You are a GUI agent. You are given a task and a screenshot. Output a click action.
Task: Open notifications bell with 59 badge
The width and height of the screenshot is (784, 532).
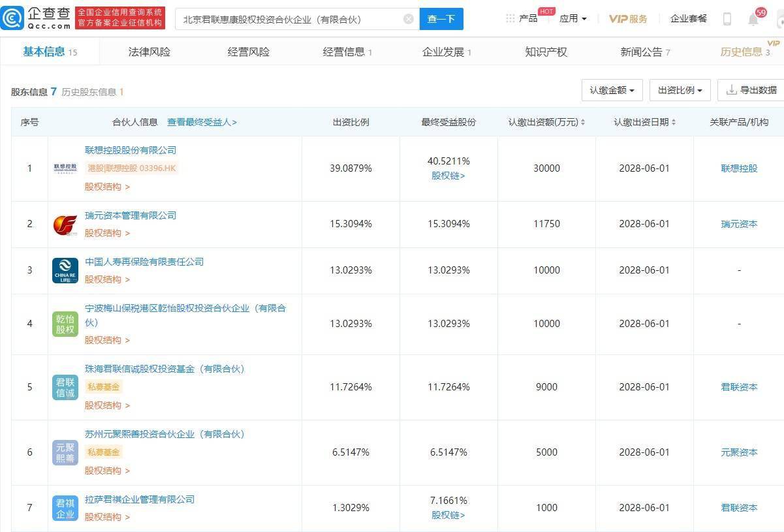click(x=753, y=19)
